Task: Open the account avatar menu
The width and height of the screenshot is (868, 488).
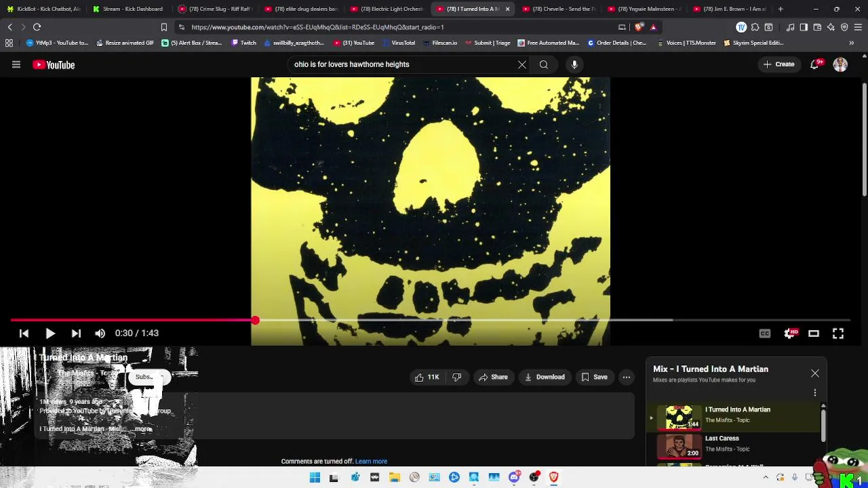Action: pyautogui.click(x=840, y=64)
